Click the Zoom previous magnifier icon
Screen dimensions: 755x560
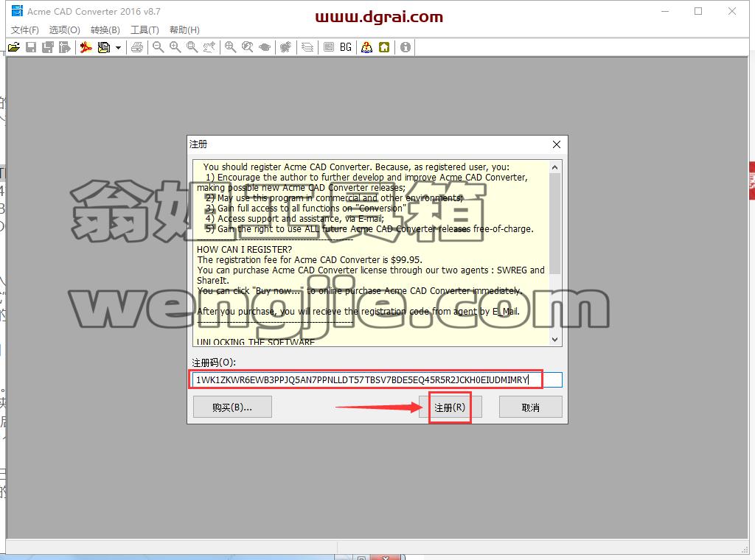point(248,47)
